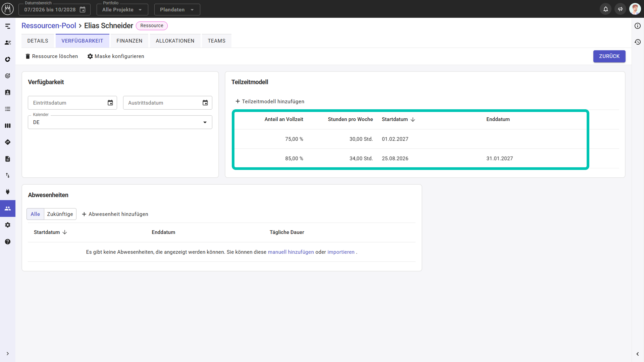Click the info icon on right panel
Screen dimensions: 644x362
coord(638,26)
